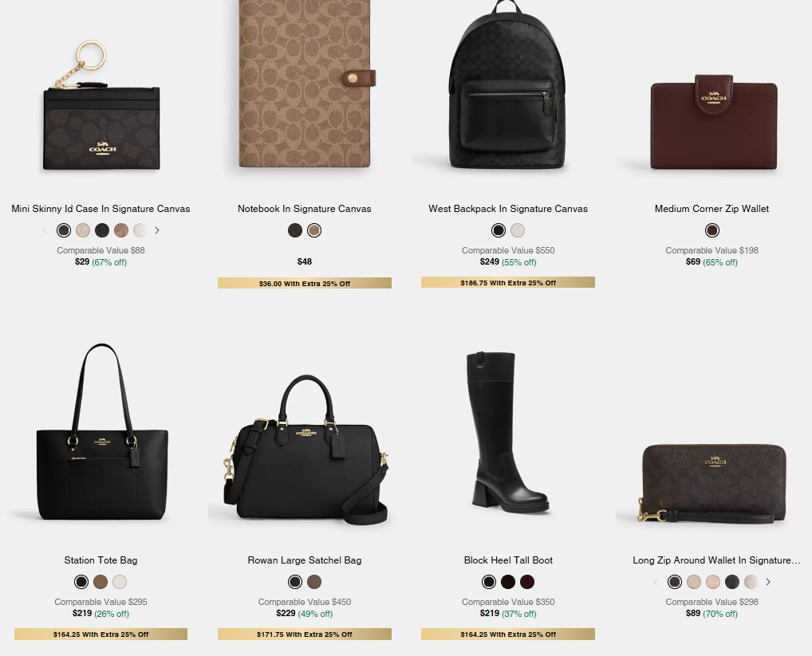Choose brown swatch for Station Tote Bag
812x656 pixels.
101,582
